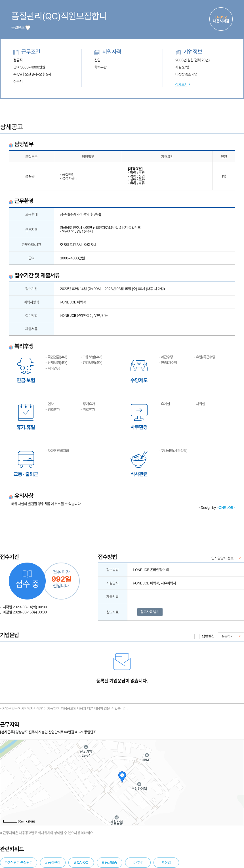Click the 접수기간 및 제출서류 bullet icon

point(11,276)
